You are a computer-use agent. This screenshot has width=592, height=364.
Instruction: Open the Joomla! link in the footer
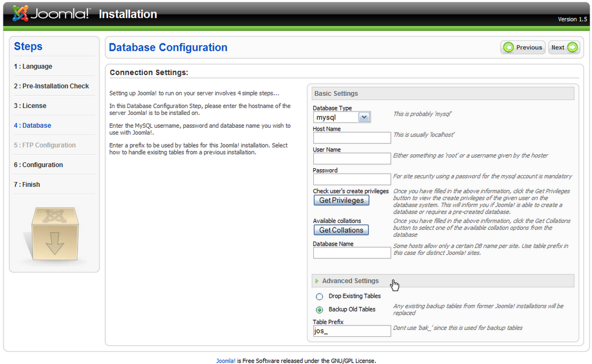pyautogui.click(x=226, y=361)
